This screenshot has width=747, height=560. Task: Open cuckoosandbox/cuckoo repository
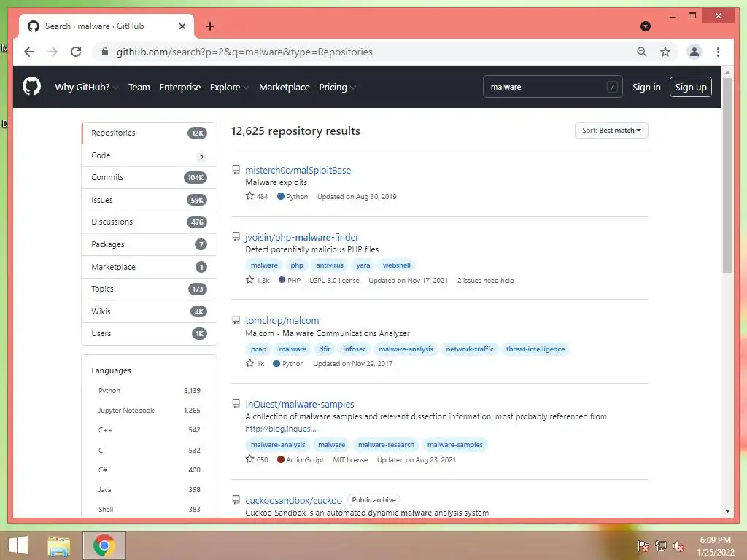[293, 500]
